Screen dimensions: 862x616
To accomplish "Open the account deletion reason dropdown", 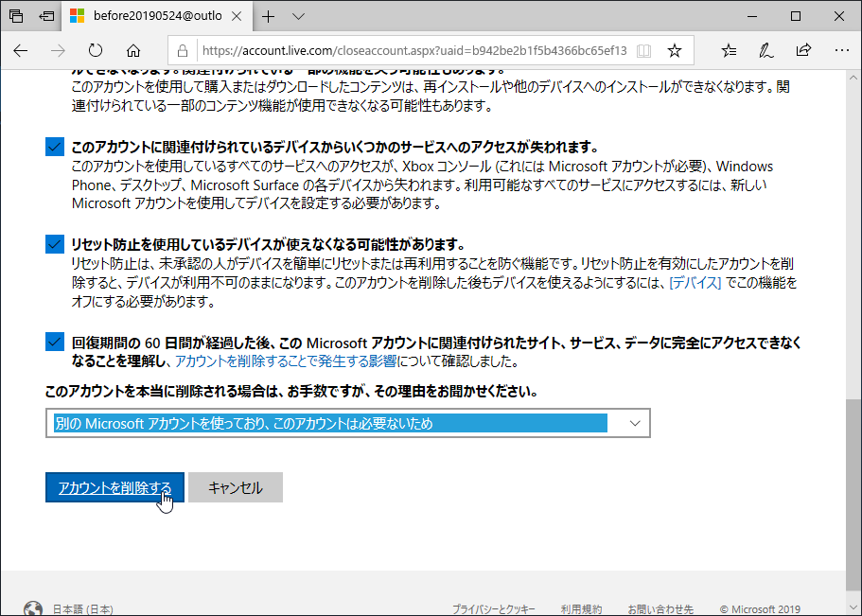I will pos(348,423).
